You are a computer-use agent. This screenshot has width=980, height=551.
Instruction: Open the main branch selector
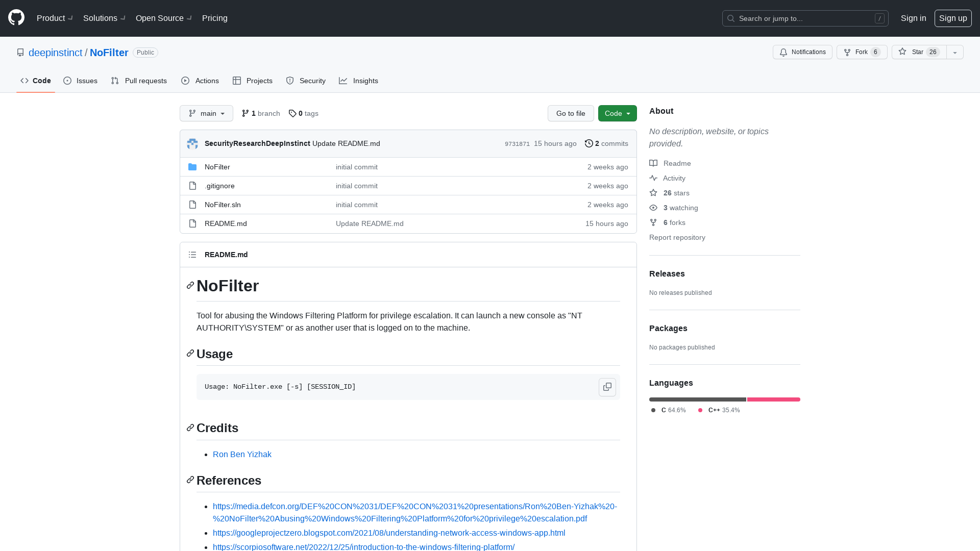point(206,113)
